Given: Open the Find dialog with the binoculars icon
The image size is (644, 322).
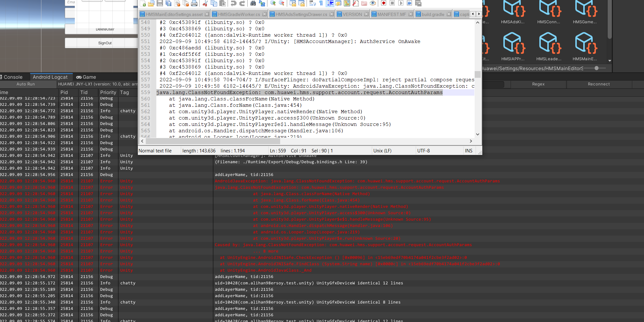Looking at the screenshot, I should tap(252, 4).
